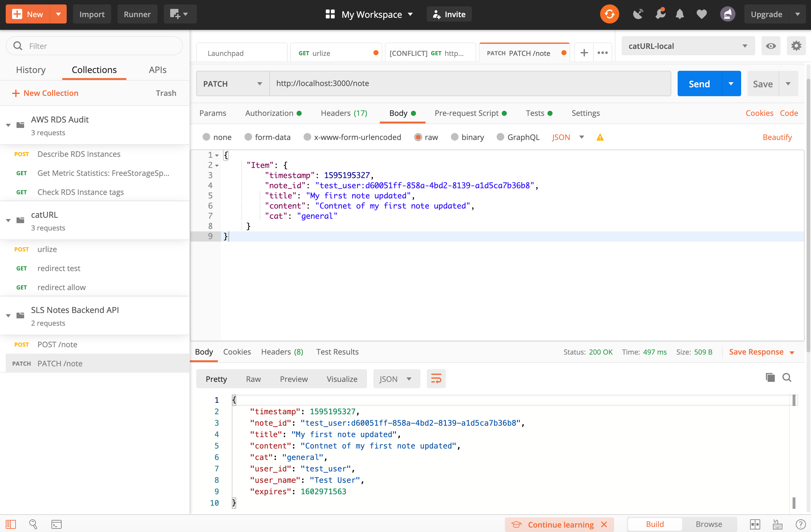Click the request URL input field
811x532 pixels.
tap(470, 83)
